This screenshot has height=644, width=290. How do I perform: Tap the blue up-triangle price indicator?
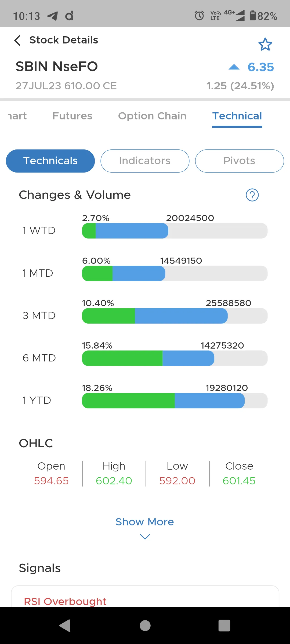[234, 67]
